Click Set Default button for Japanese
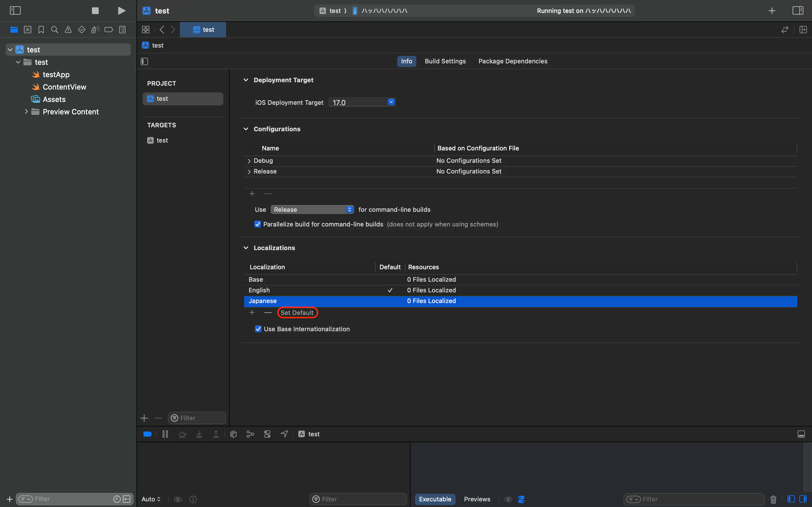Viewport: 812px width, 507px height. [x=297, y=312]
